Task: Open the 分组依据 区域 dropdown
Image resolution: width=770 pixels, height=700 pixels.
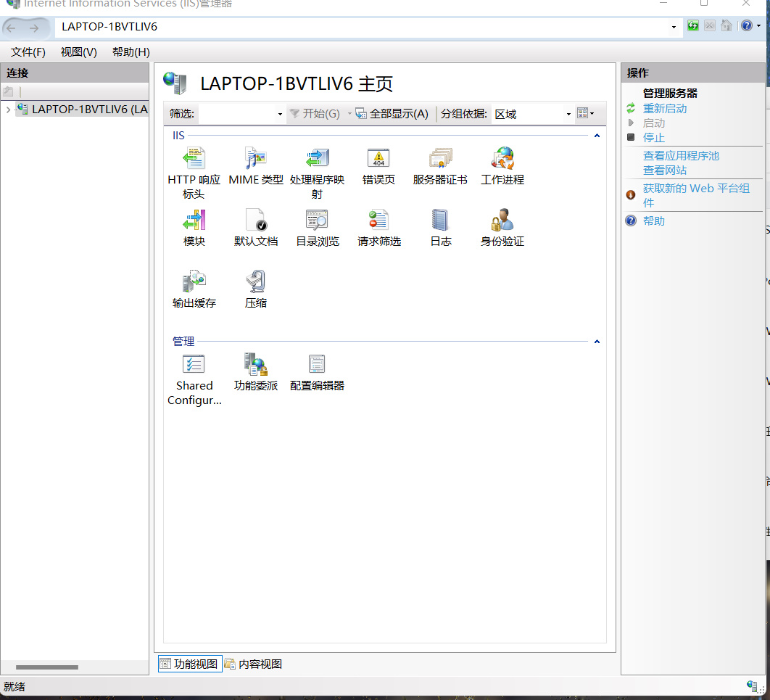Action: tap(568, 114)
